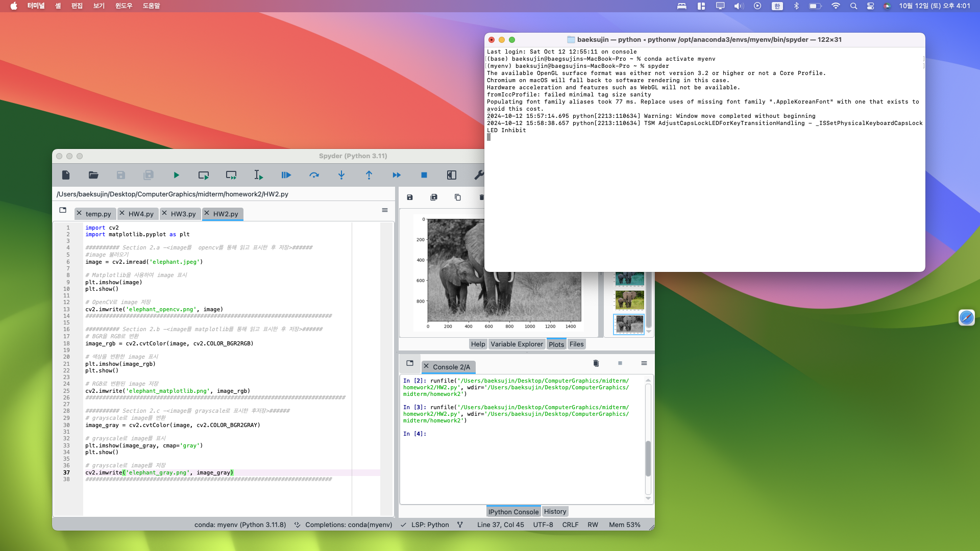
Task: Open Spyder preferences with the wrench icon
Action: (x=479, y=175)
